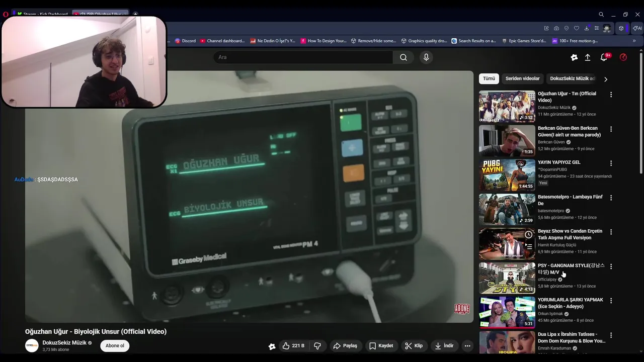This screenshot has height=362, width=644.
Task: Open options menu for YORUMLARLA ŞARKI YAPMAK video
Action: pyautogui.click(x=611, y=301)
